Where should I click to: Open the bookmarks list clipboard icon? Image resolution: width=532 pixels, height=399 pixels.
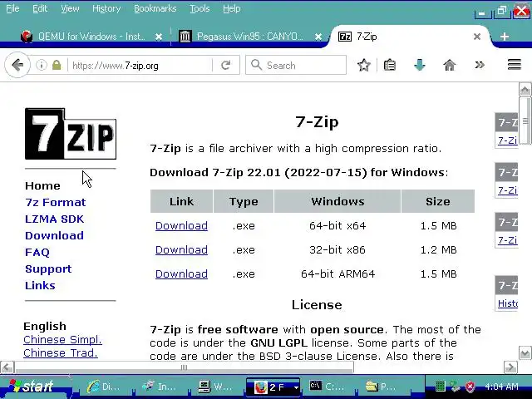coord(390,65)
